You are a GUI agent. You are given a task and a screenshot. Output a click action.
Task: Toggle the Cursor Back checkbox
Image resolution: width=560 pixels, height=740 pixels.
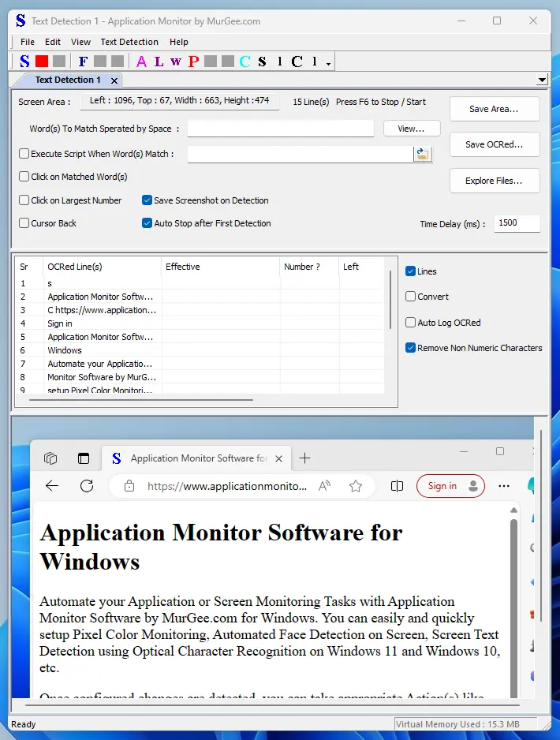pyautogui.click(x=24, y=222)
